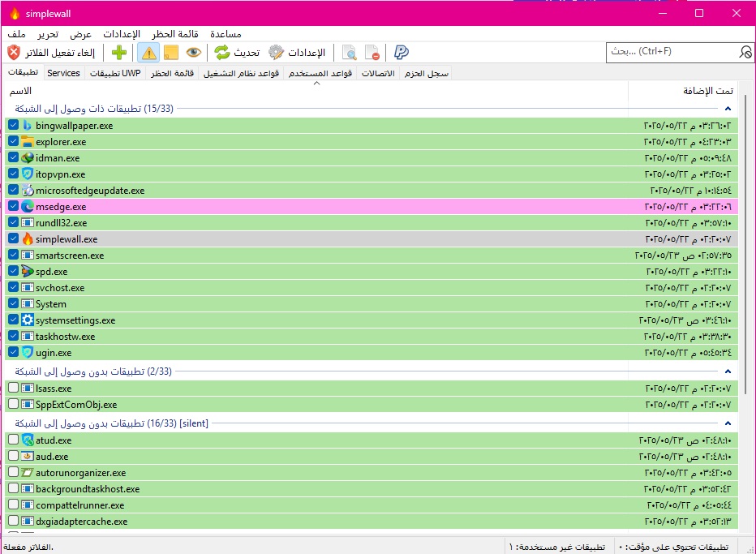Open the قائمة الحظر menu
Screen dimensions: 756x554
[175, 34]
